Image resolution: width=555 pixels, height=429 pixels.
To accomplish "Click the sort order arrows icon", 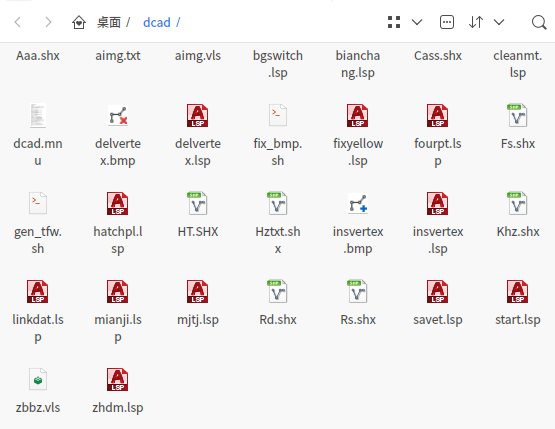I will click(476, 22).
